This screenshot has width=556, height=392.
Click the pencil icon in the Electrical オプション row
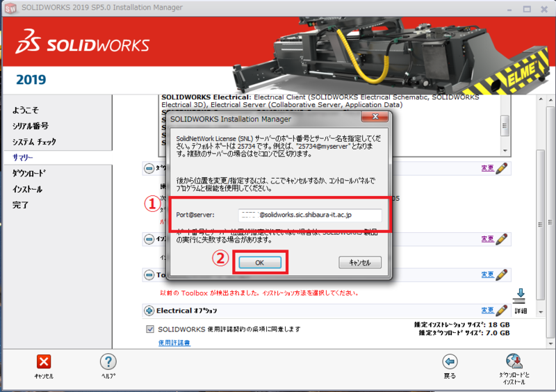502,310
